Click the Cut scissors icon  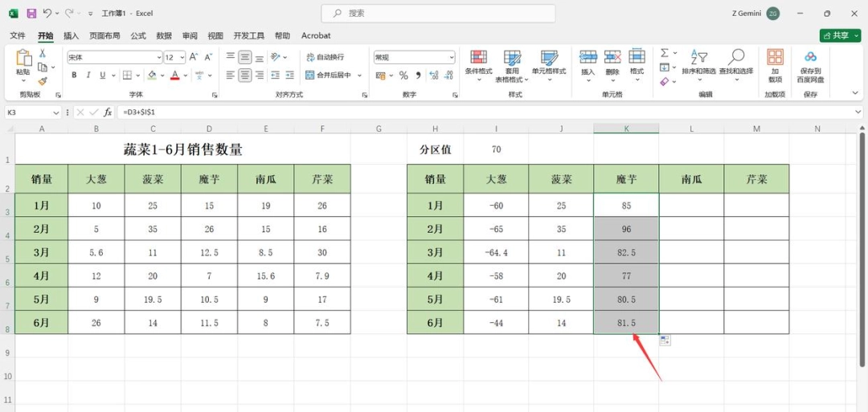[42, 54]
